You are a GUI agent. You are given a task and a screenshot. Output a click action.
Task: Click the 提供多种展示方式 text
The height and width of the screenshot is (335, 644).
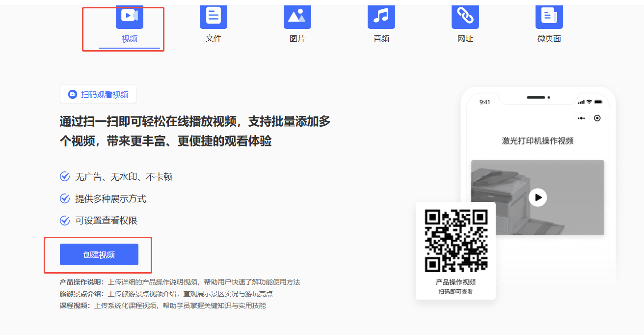pos(111,198)
